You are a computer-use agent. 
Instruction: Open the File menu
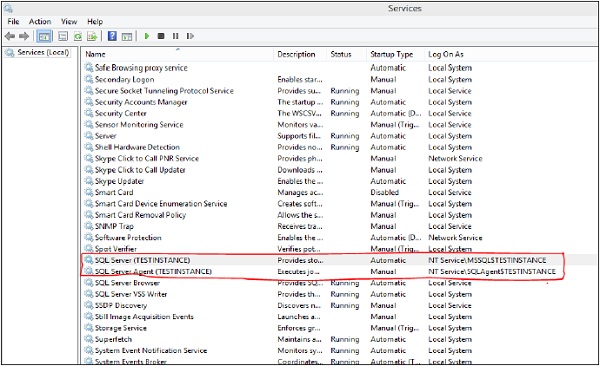(13, 21)
